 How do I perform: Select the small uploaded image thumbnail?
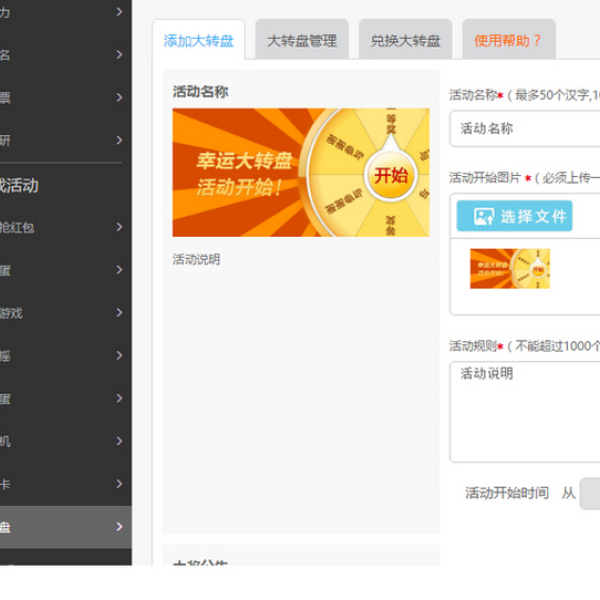click(510, 268)
